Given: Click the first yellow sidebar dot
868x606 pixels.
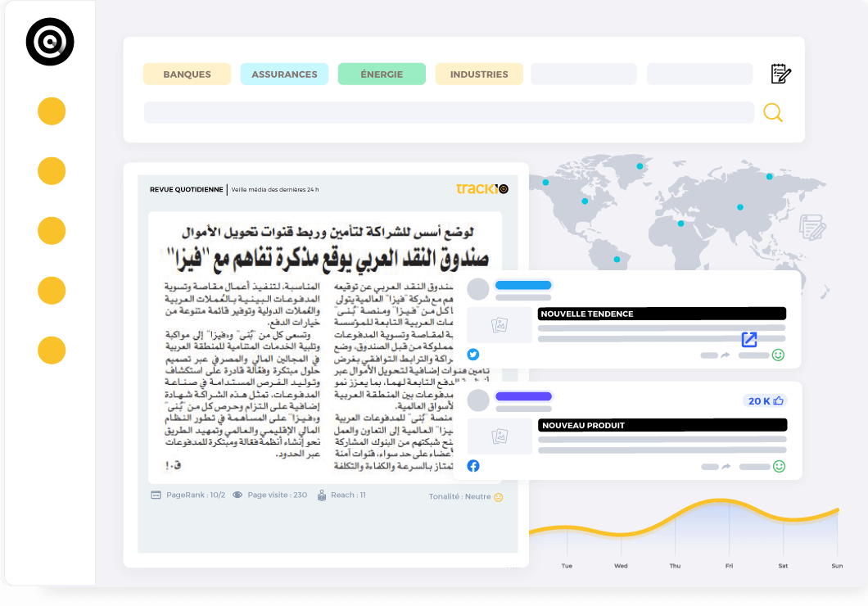Looking at the screenshot, I should pos(52,111).
